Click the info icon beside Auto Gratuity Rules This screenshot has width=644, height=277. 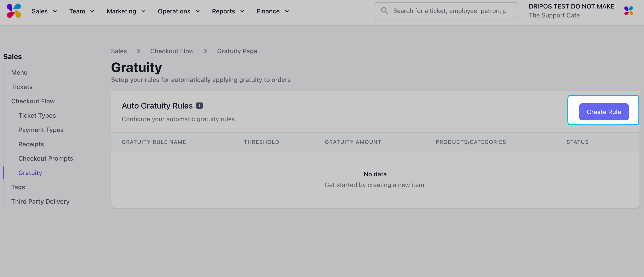coord(199,106)
